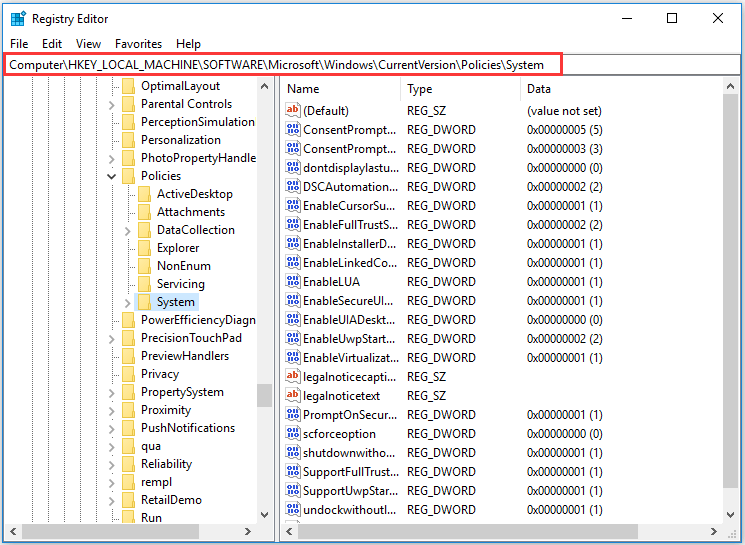Screen dimensions: 745x545
Task: Select the PerceptionSimulation key
Action: click(x=198, y=122)
